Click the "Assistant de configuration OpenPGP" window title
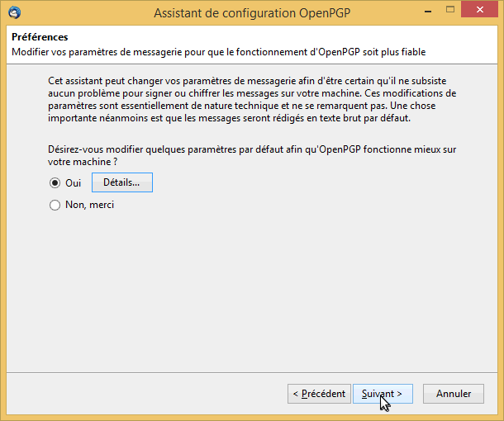 (x=252, y=13)
